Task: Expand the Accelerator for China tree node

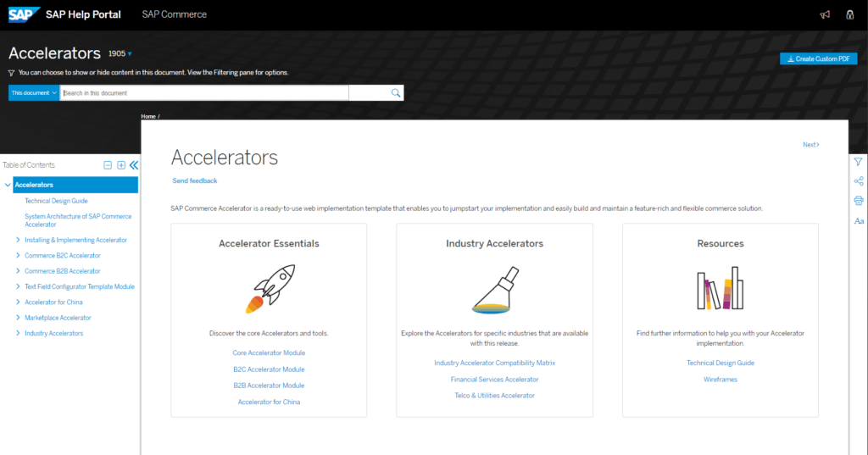Action: pyautogui.click(x=19, y=302)
